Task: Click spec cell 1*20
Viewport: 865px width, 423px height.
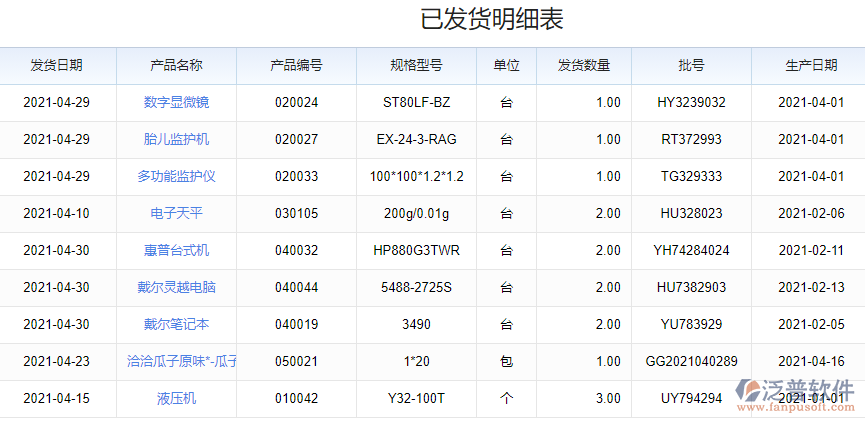Action: (417, 361)
